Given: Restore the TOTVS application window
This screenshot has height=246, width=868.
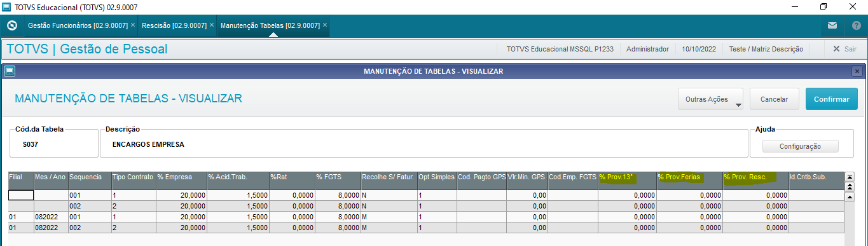Looking at the screenshot, I should pos(823,7).
